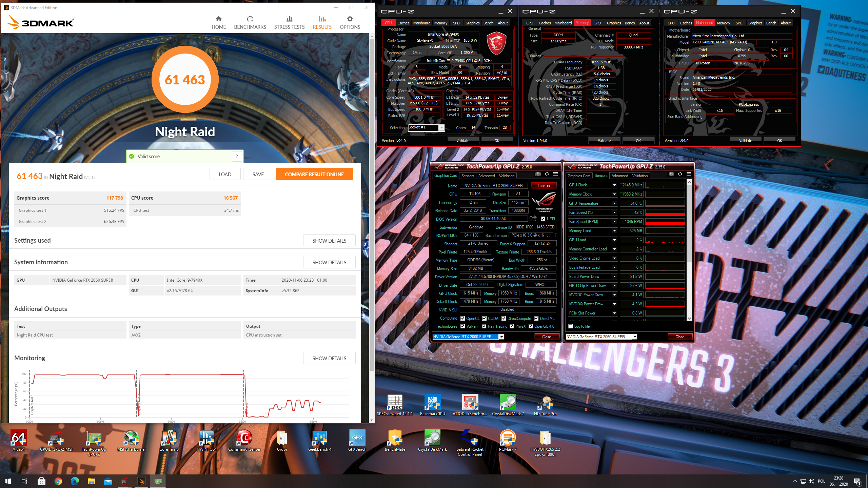Open the OPTIONS gear in 3DMark
Screen dimensions: 868x488
pyautogui.click(x=350, y=23)
